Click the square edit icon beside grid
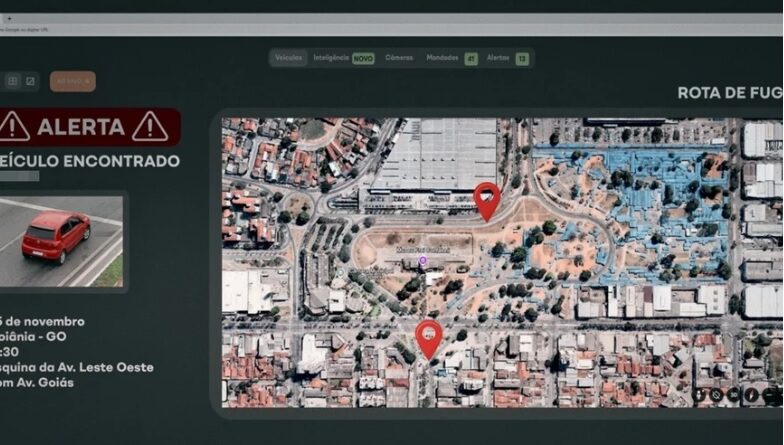The image size is (784, 445). click(x=30, y=81)
